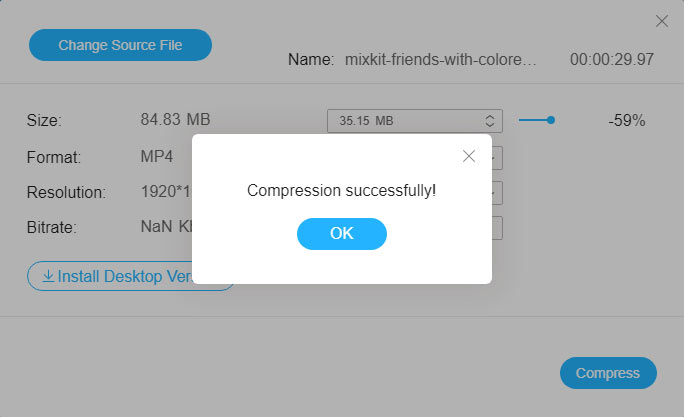Click the size stepper arrows next to 35.15 MB
Image resolution: width=684 pixels, height=417 pixels.
coord(490,120)
